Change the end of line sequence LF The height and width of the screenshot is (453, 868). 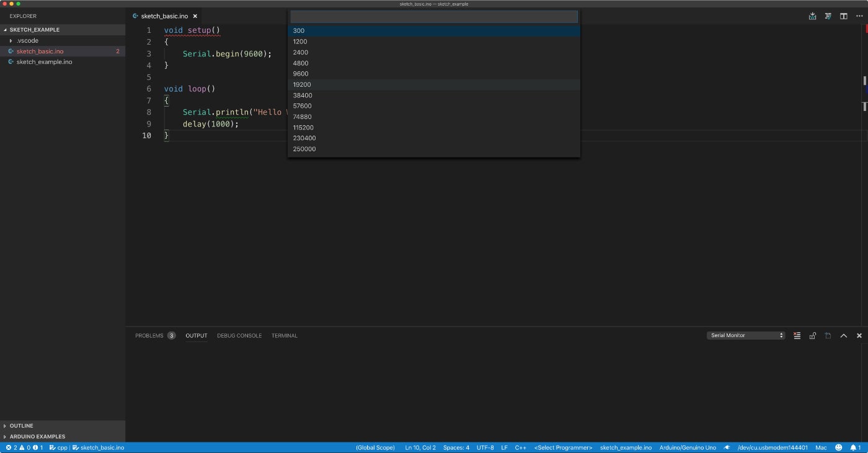pos(505,447)
